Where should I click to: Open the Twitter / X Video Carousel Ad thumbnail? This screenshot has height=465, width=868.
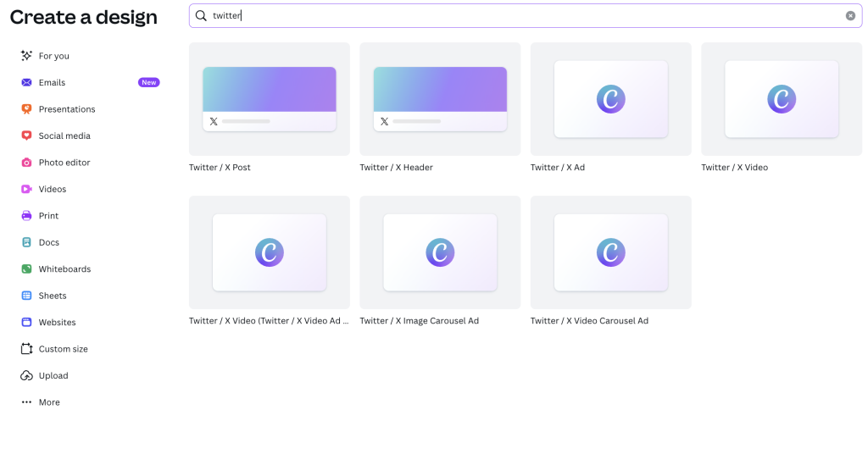610,252
